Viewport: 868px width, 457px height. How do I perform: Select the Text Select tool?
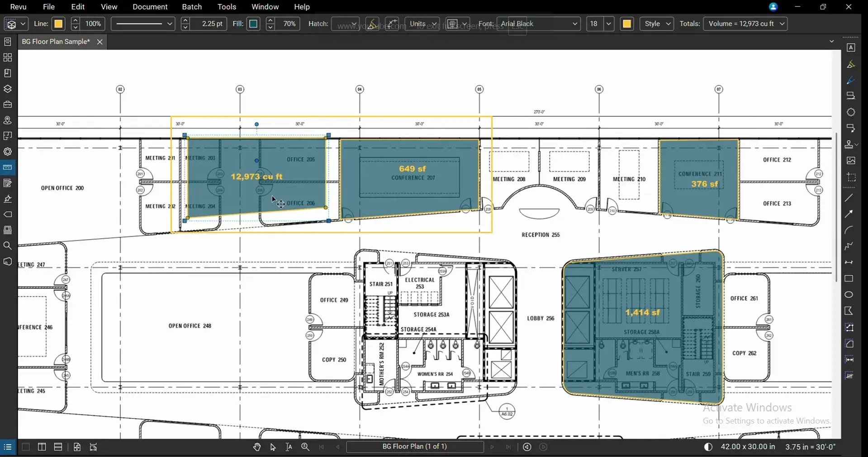[x=289, y=447]
